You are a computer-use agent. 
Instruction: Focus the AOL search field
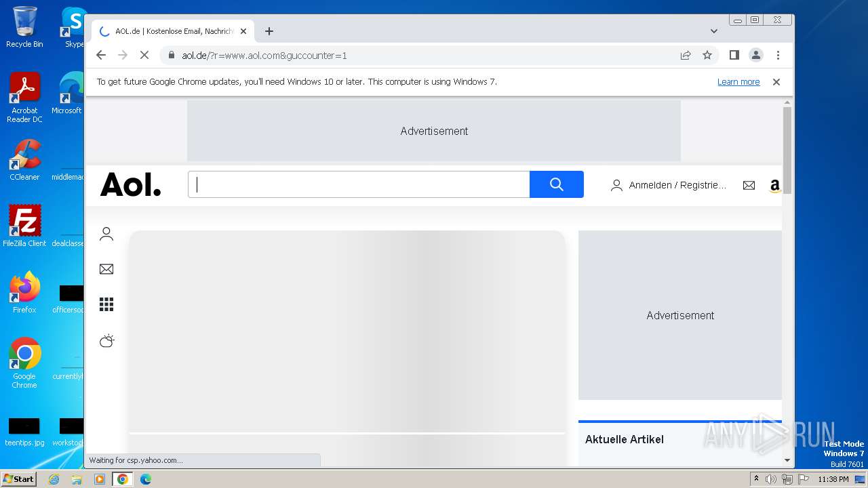point(359,184)
